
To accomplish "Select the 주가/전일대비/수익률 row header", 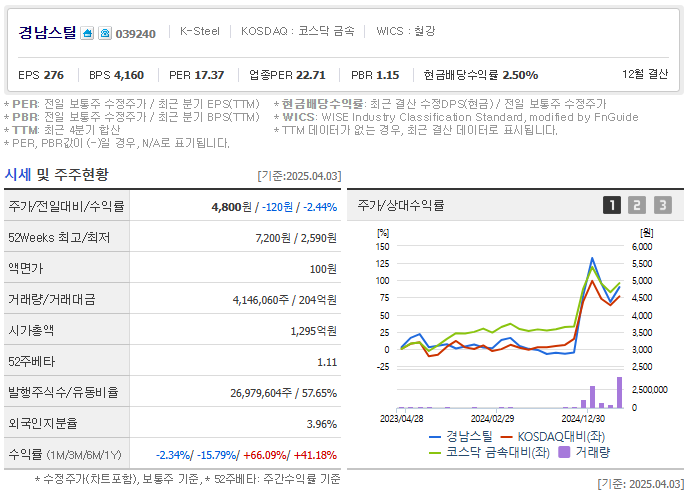I will tap(66, 206).
